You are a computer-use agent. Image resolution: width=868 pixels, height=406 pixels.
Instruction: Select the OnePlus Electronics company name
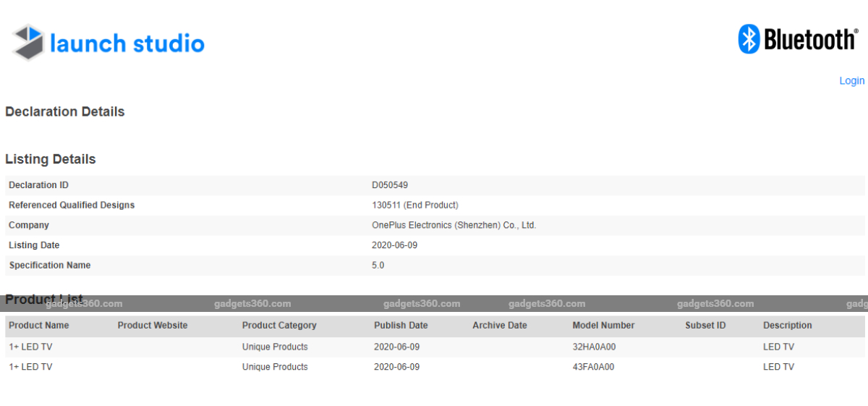(x=454, y=225)
